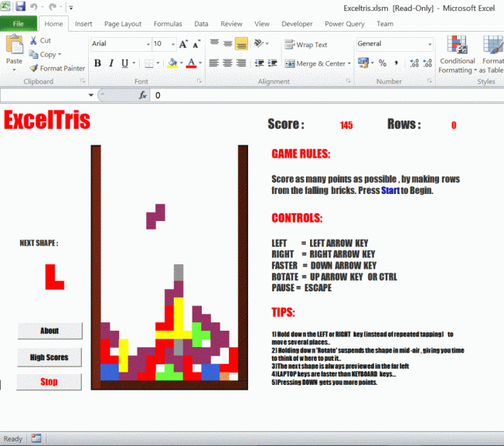504x446 pixels.
Task: Switch to the Formulas ribbon tab
Action: pos(168,24)
